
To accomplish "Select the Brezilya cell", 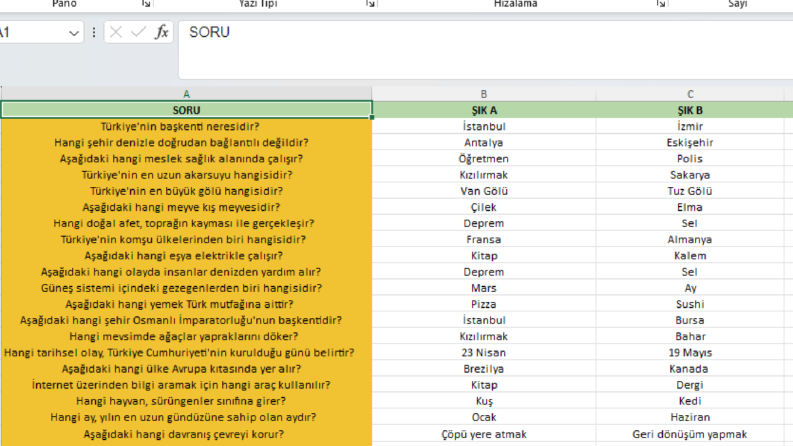I will 484,369.
